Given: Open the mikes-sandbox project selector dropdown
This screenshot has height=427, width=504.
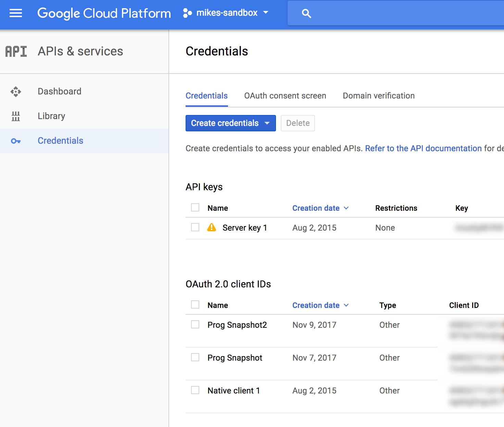Looking at the screenshot, I should [226, 13].
